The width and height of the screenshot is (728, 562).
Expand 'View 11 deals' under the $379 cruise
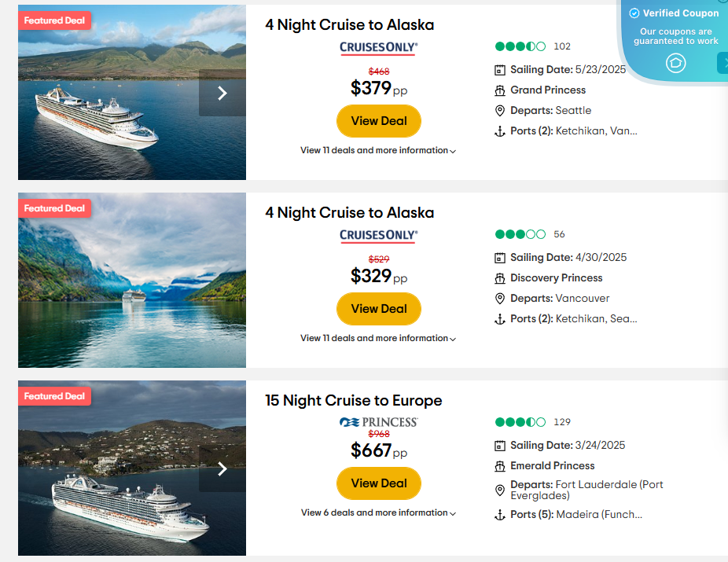(378, 150)
